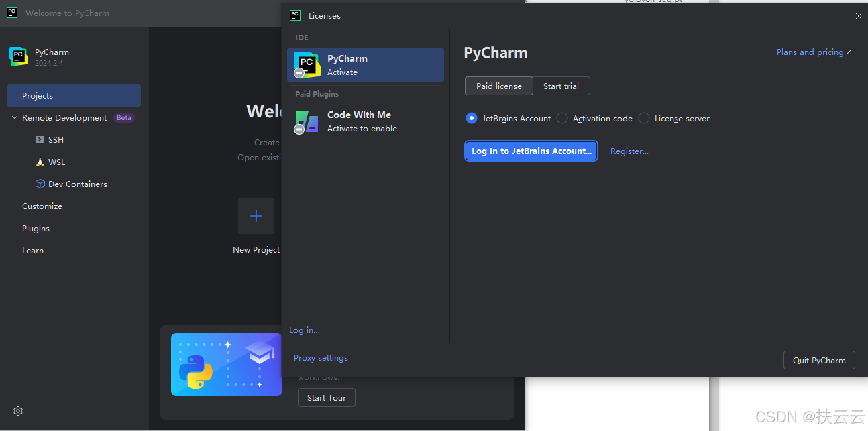
Task: Click the Log in... link at bottom left
Action: (305, 330)
